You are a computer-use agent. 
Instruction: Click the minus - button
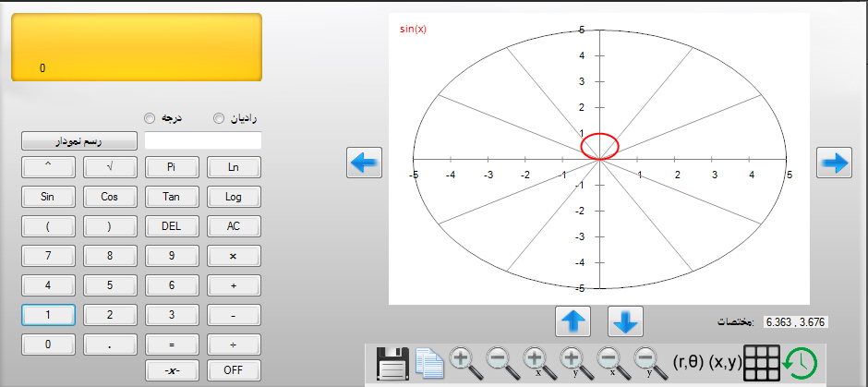pos(234,314)
